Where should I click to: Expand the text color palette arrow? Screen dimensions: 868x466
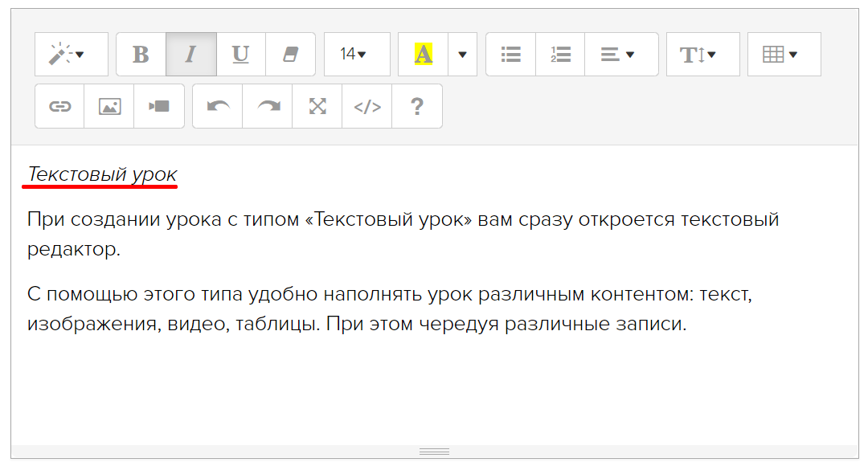[462, 55]
